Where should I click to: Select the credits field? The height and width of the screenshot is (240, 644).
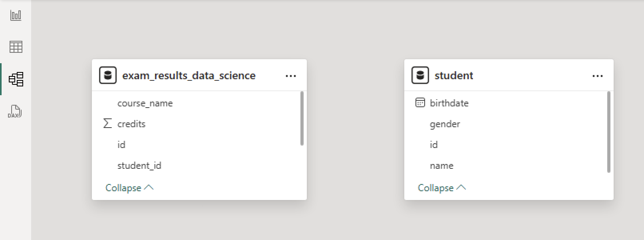pyautogui.click(x=131, y=124)
